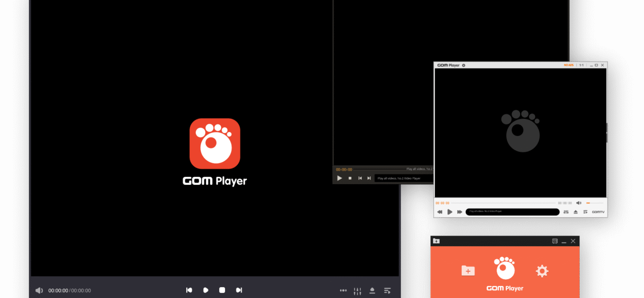Click eject/open file icon in large player

[372, 291]
